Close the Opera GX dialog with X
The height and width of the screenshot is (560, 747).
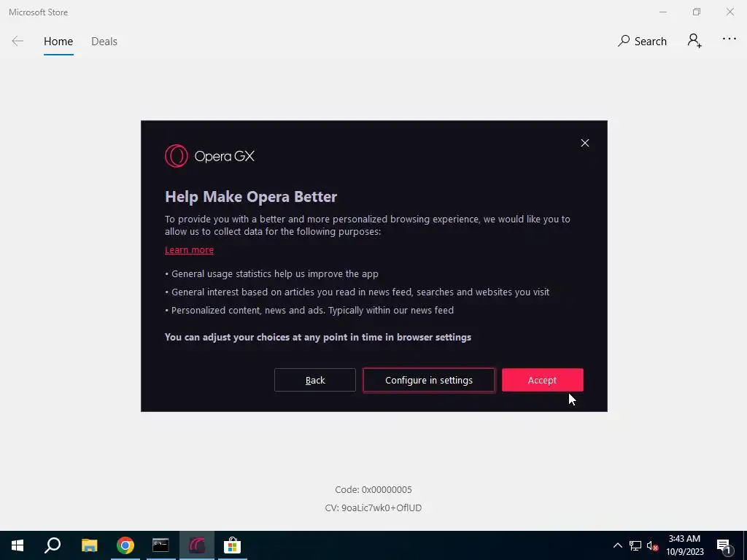click(584, 143)
